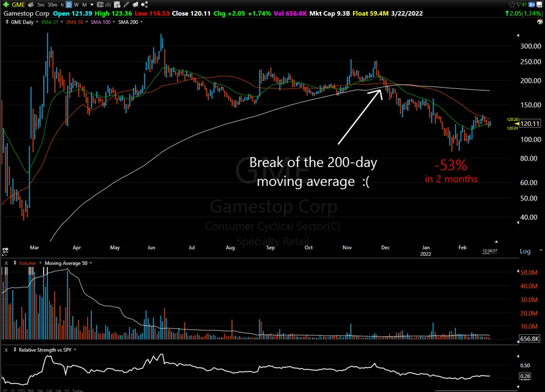Image resolution: width=545 pixels, height=392 pixels.
Task: Open the blue S dropdown button
Action: click(532, 4)
